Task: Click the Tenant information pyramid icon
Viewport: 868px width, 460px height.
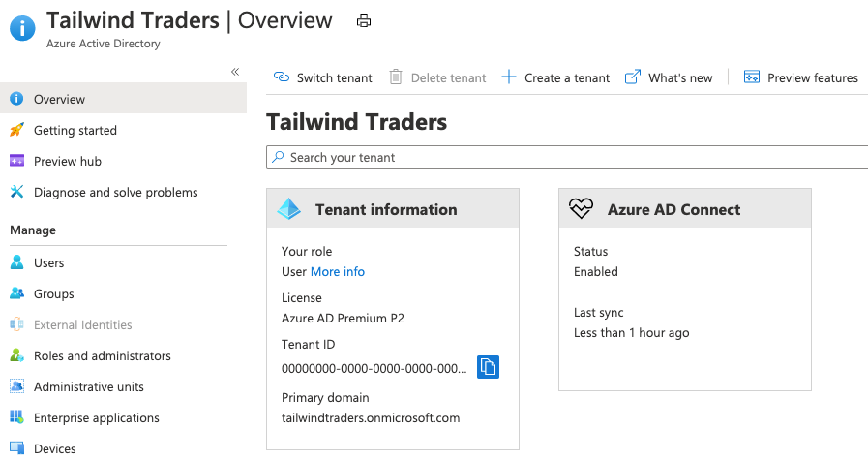Action: pos(289,209)
